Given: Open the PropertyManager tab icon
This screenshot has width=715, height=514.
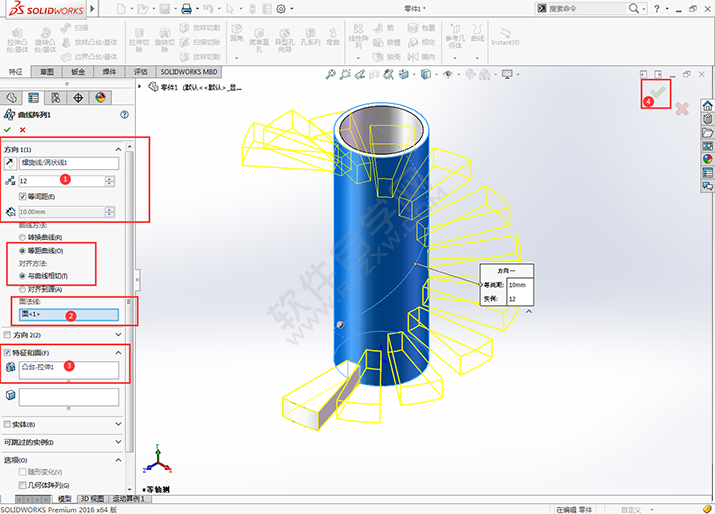Looking at the screenshot, I should point(33,97).
